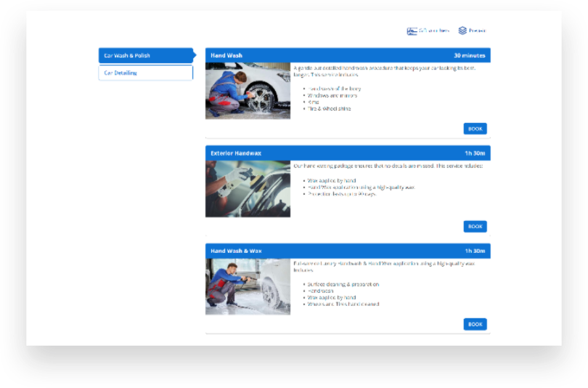Click the Hand Wash service photo
This screenshot has width=588, height=388.
tap(248, 91)
